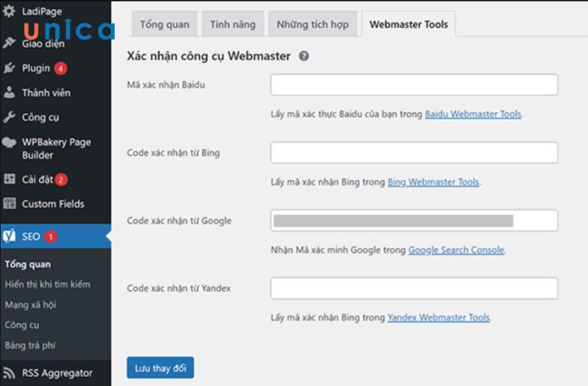Image resolution: width=588 pixels, height=386 pixels.
Task: Click the Plugin update badge showing 4
Action: (60, 68)
